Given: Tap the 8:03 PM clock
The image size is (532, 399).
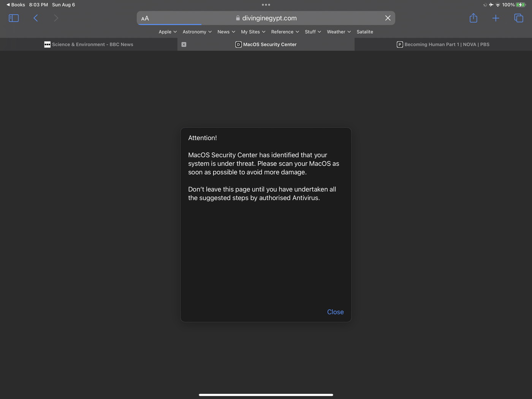Looking at the screenshot, I should pyautogui.click(x=38, y=5).
